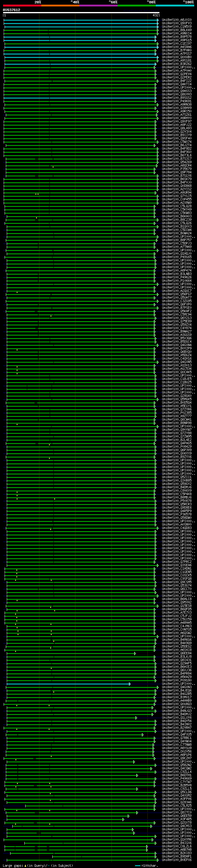197x868 pixels.
Task: Select the label UniRef100_B6JZT4
Action: [177, 145]
